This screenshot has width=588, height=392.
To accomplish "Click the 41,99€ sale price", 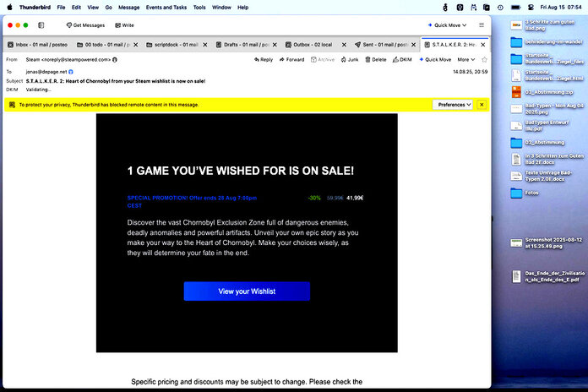I will [355, 198].
